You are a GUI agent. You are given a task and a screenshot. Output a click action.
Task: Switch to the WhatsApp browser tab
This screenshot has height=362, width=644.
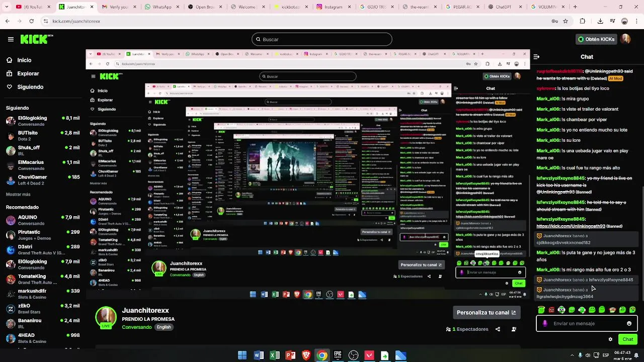[162, 7]
